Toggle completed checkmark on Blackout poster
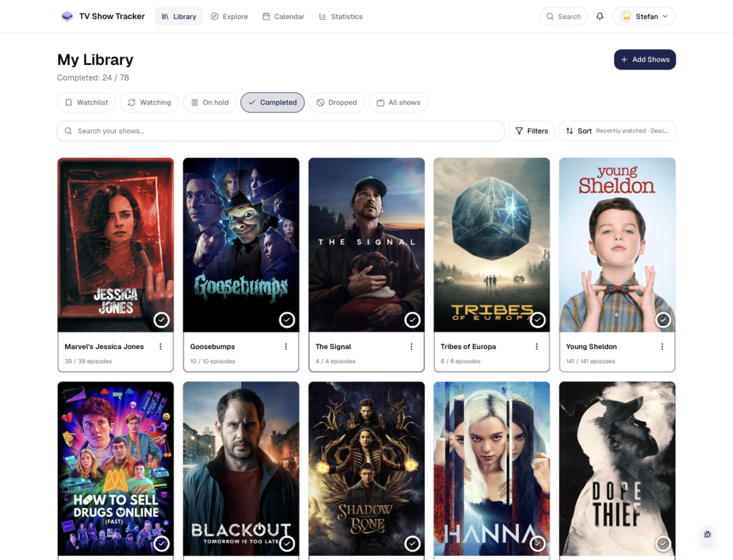This screenshot has width=733, height=560. (287, 544)
